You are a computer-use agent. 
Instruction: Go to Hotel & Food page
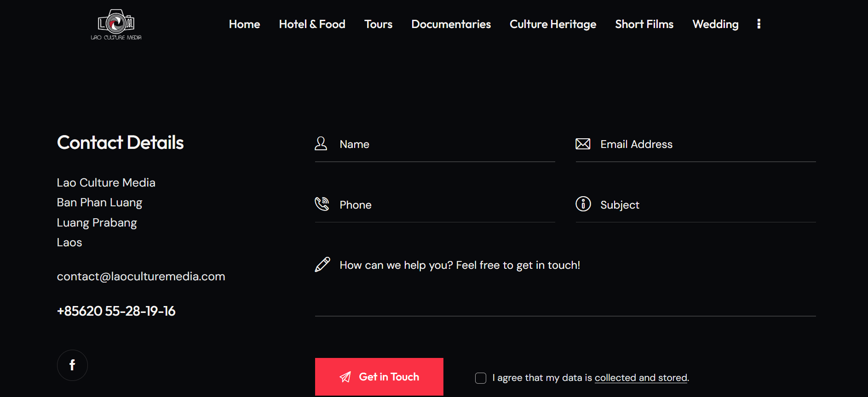(312, 24)
